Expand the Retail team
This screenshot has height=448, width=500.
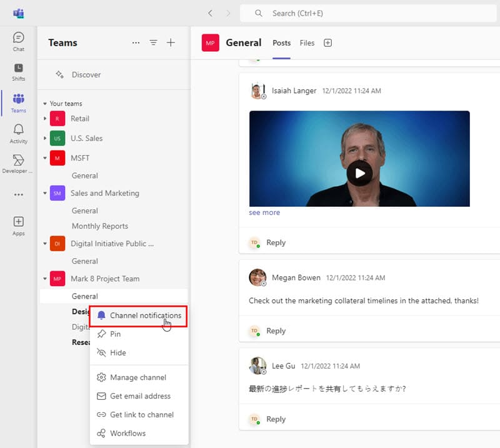click(x=45, y=119)
